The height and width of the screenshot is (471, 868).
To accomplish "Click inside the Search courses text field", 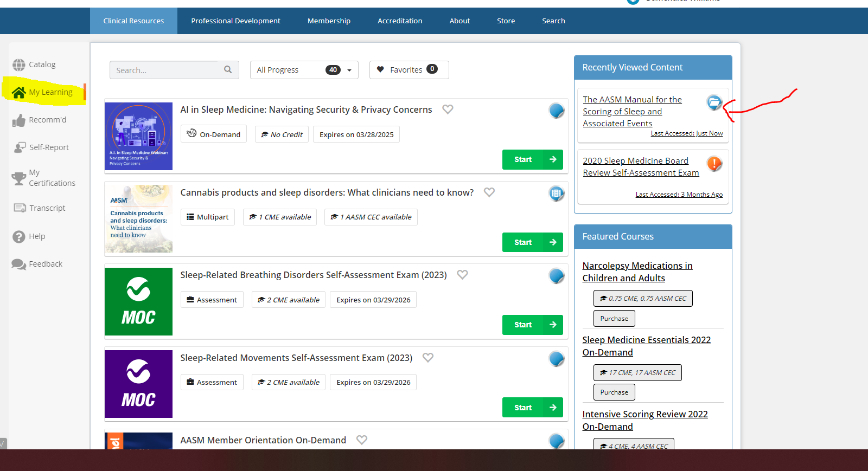I will point(165,70).
